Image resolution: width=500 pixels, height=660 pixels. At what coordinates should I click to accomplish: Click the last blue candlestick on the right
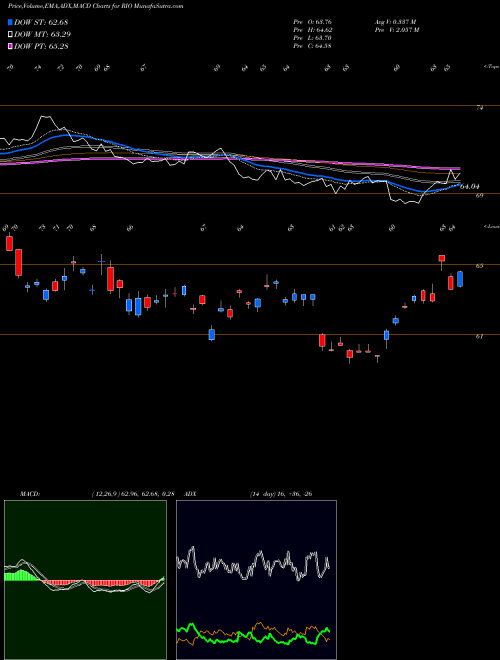[x=460, y=279]
